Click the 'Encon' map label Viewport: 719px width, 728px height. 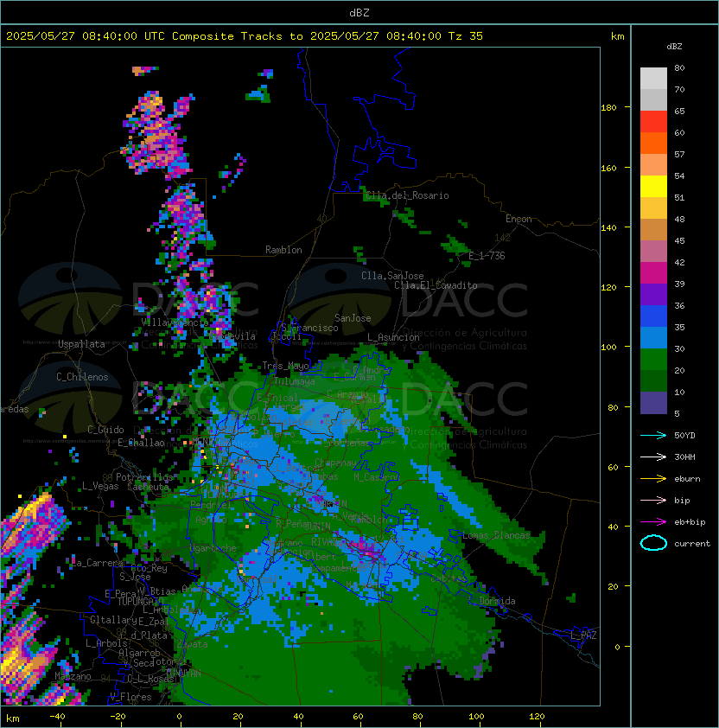[519, 219]
